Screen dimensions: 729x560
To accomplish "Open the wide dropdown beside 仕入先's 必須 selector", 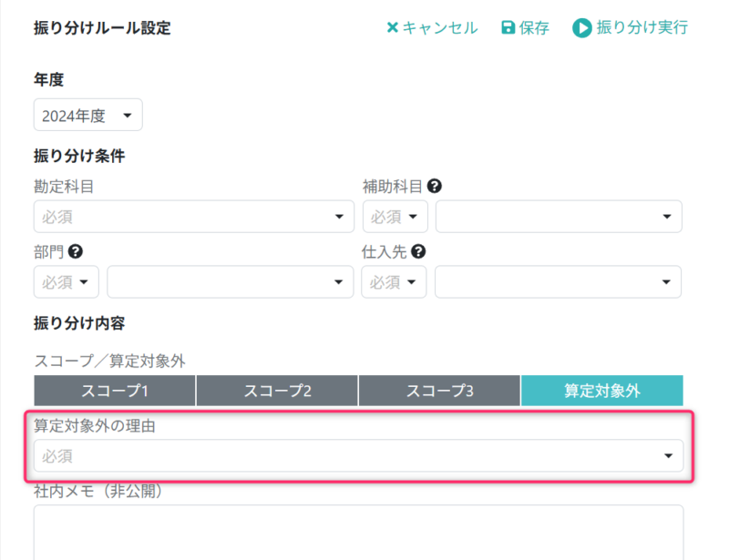I will (x=558, y=281).
